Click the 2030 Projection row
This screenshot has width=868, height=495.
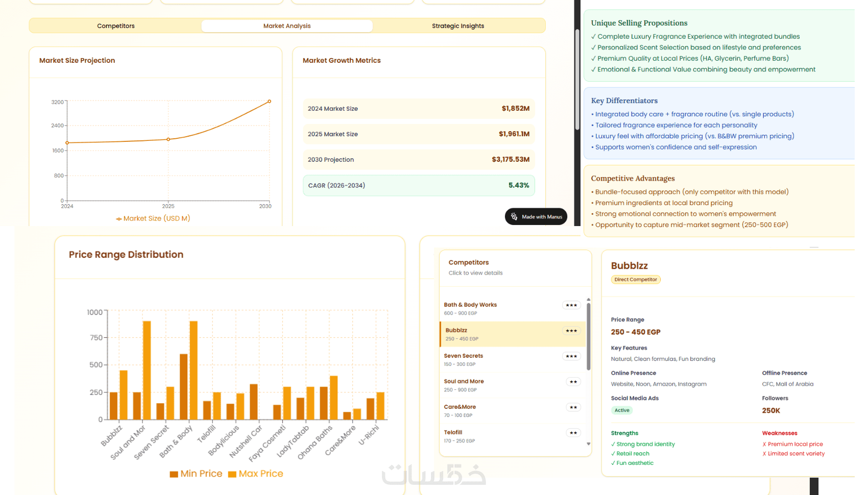pyautogui.click(x=419, y=160)
